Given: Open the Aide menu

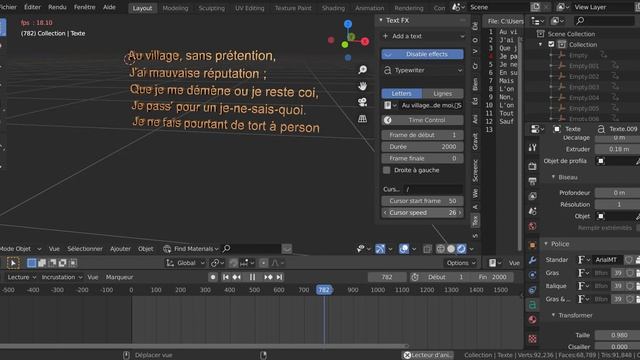Looking at the screenshot, I should pos(109,7).
